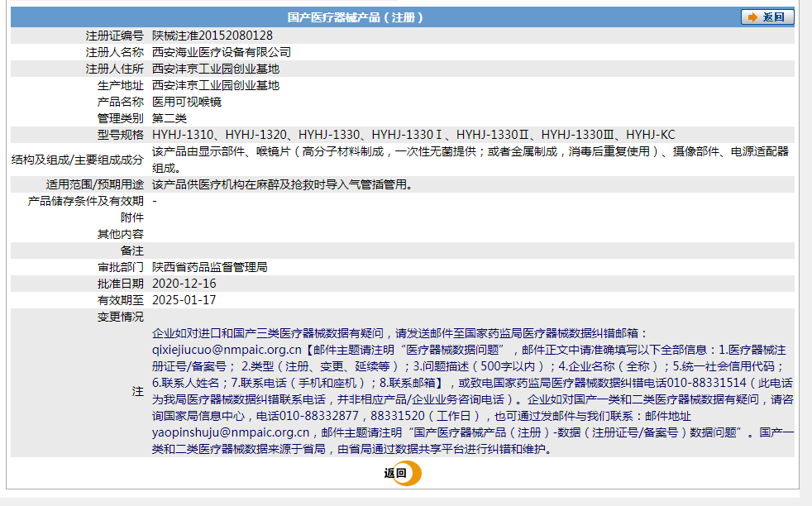Screen dimensions: 812x506
Task: Click registrant name 西安海业医疗设备有限公司
Action: [221, 52]
